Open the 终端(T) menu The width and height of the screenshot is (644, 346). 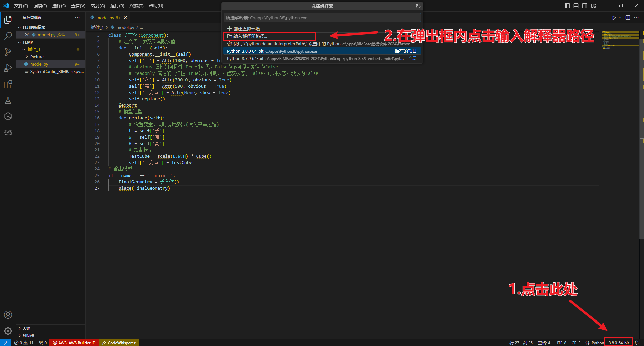click(x=136, y=6)
